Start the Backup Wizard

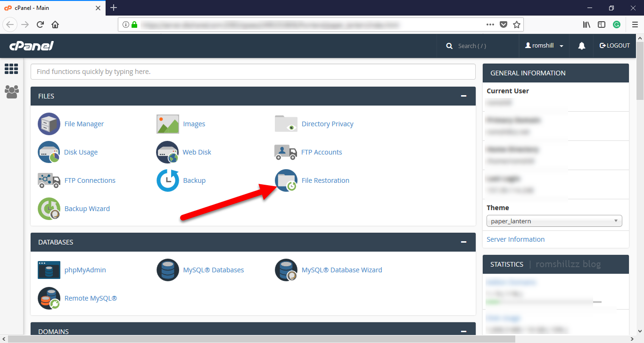pyautogui.click(x=87, y=208)
